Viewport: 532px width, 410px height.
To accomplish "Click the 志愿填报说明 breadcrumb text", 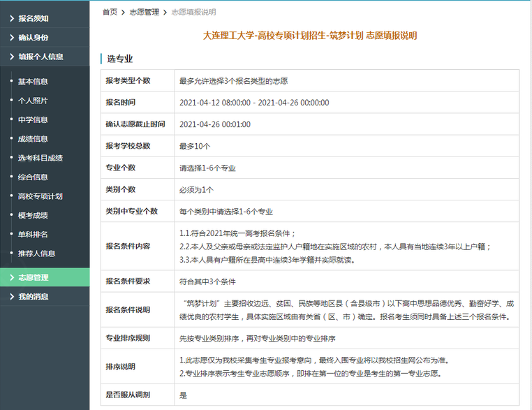I will pos(193,12).
